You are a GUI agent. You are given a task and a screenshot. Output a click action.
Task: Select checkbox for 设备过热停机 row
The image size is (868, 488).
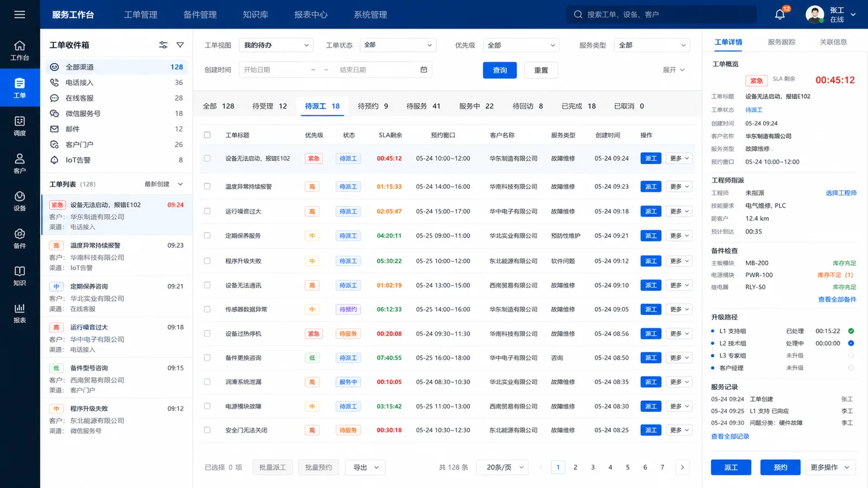(x=207, y=334)
